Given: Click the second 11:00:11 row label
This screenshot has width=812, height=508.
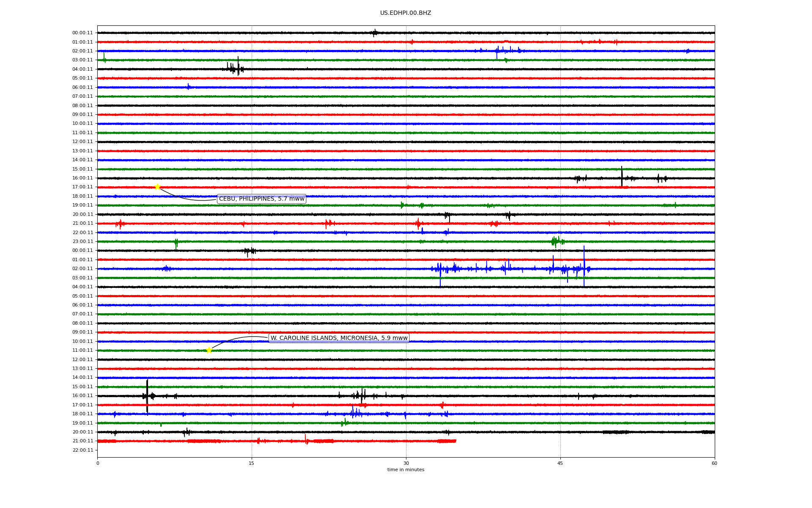Looking at the screenshot, I should click(x=82, y=351).
